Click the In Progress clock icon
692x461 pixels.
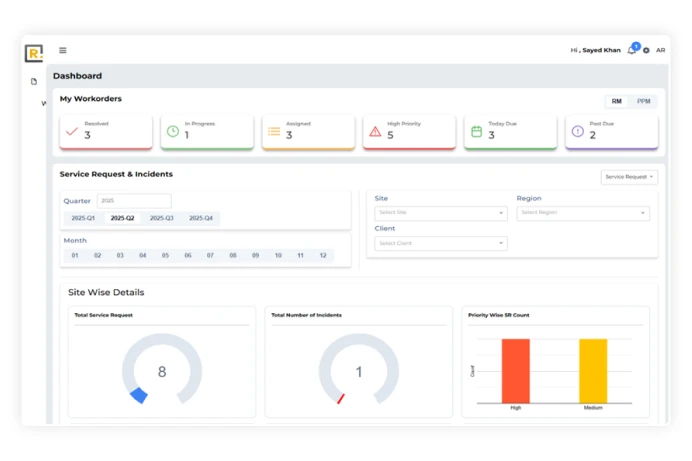tap(173, 131)
